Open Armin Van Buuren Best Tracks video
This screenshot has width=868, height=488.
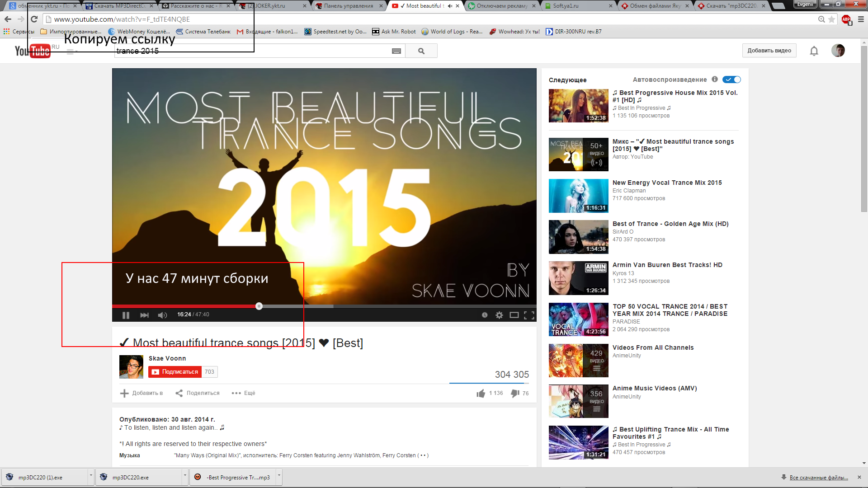[667, 265]
